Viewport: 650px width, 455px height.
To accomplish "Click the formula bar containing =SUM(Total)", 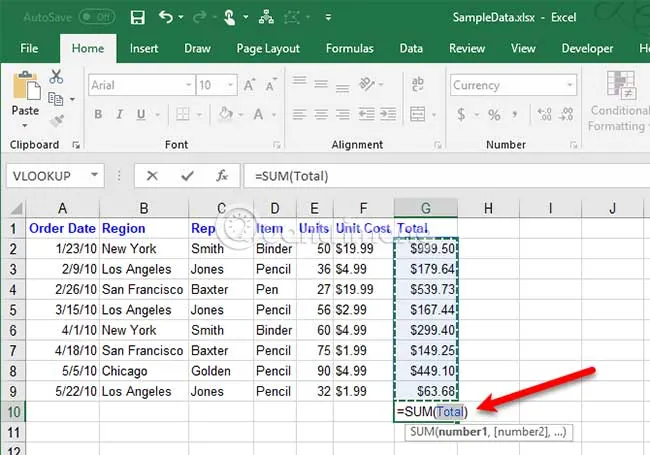I will (446, 176).
